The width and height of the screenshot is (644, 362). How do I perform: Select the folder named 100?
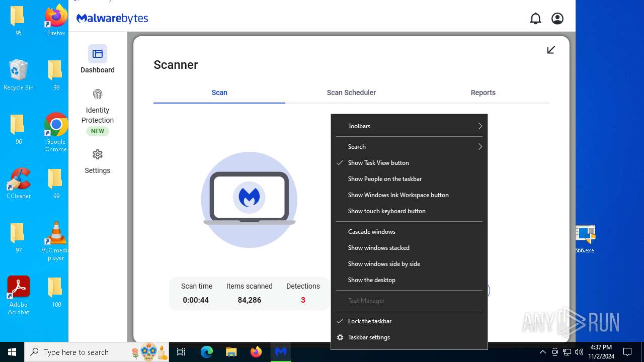click(56, 292)
